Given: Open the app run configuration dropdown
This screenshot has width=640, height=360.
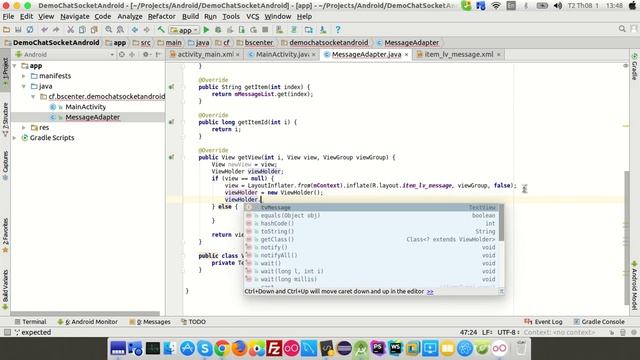Looking at the screenshot, I should pos(184,30).
